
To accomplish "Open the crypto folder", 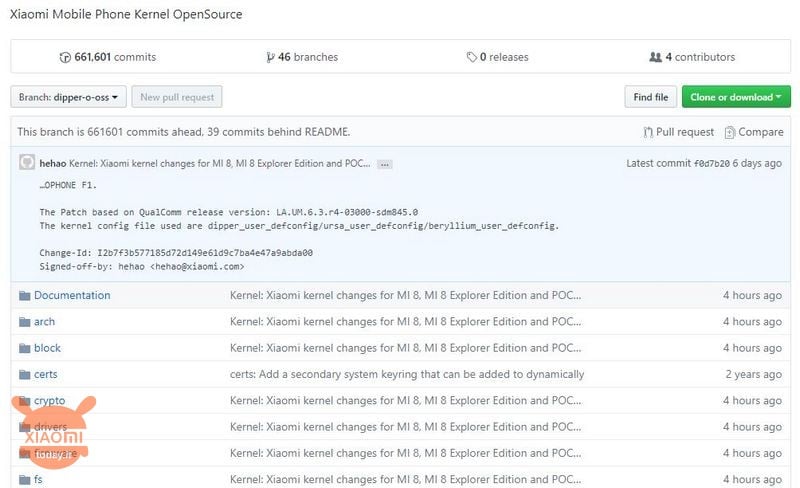I will pyautogui.click(x=49, y=401).
